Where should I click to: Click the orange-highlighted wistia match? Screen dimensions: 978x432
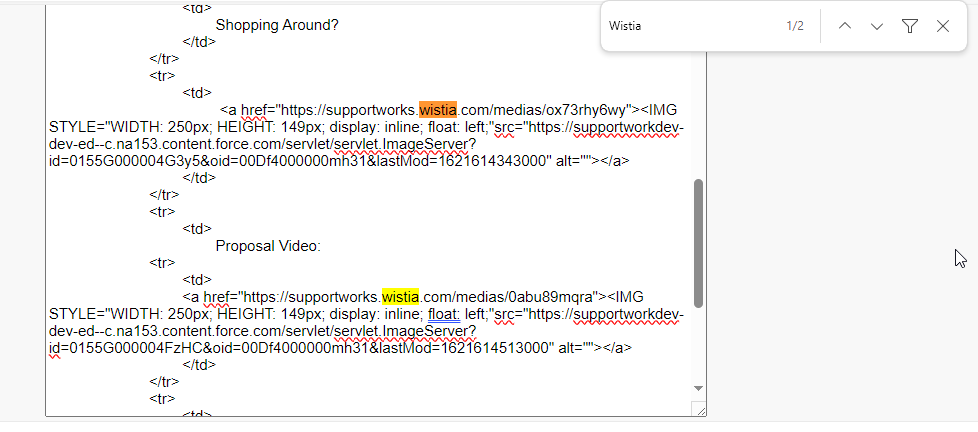[438, 110]
